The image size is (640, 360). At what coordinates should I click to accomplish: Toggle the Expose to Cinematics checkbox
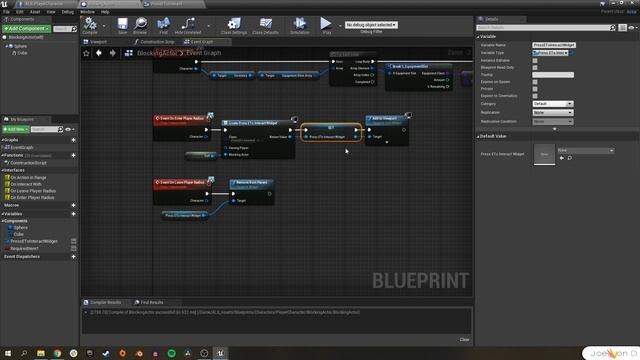click(535, 96)
